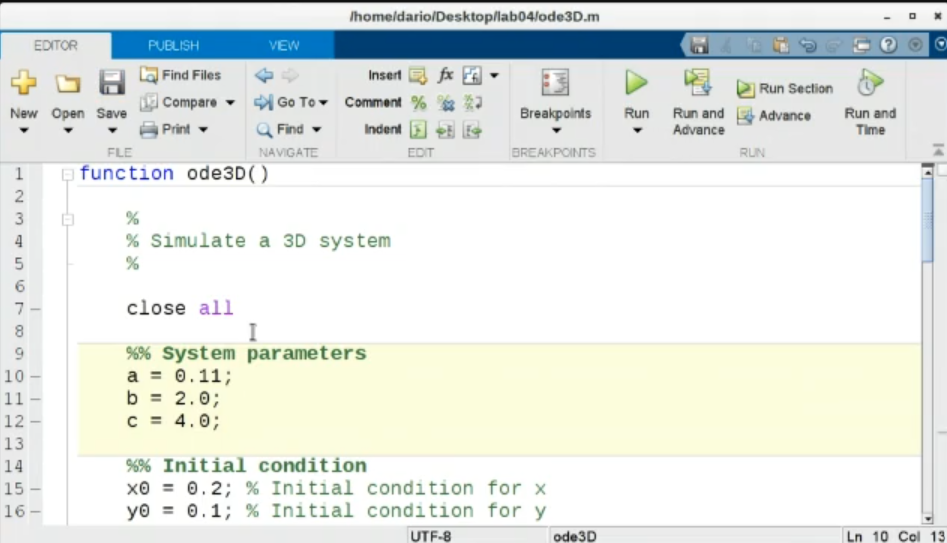Click the Comment percent icon
The image size is (947, 543).
click(418, 103)
